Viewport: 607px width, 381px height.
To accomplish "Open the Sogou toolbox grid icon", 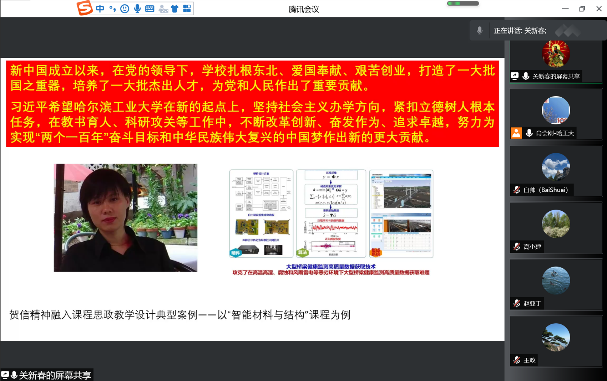I will coord(187,9).
